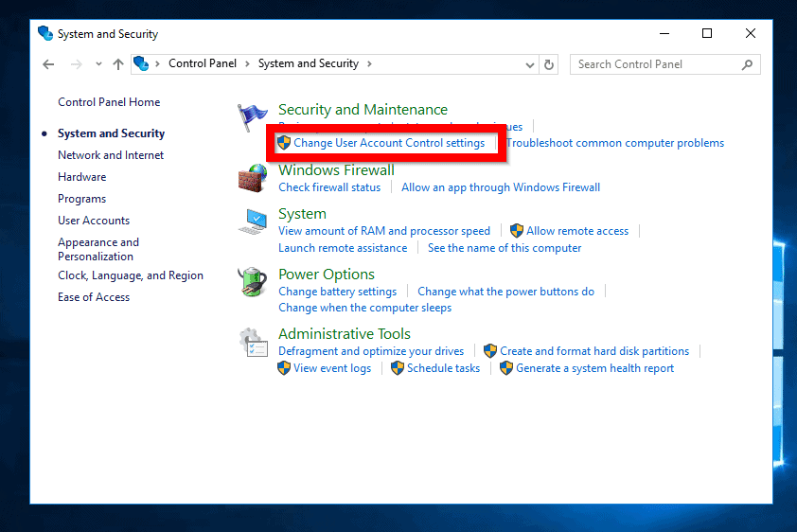This screenshot has width=797, height=532.
Task: Open the Windows Firewall heading
Action: coord(336,170)
